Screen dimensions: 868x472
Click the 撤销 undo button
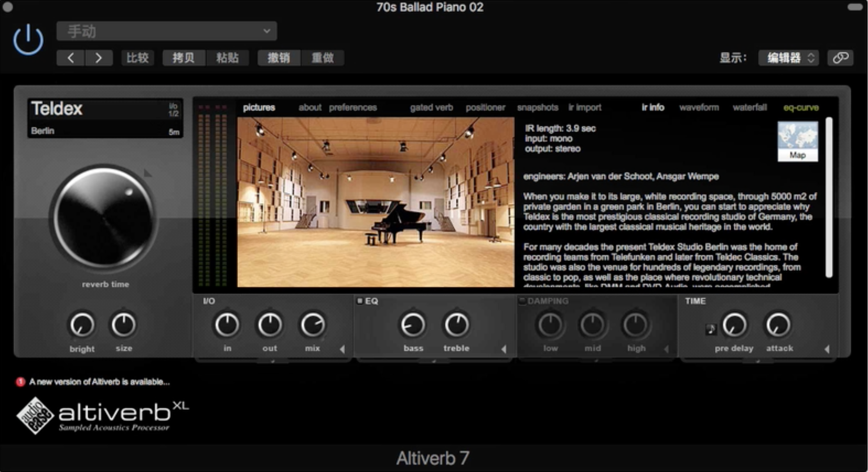click(279, 58)
